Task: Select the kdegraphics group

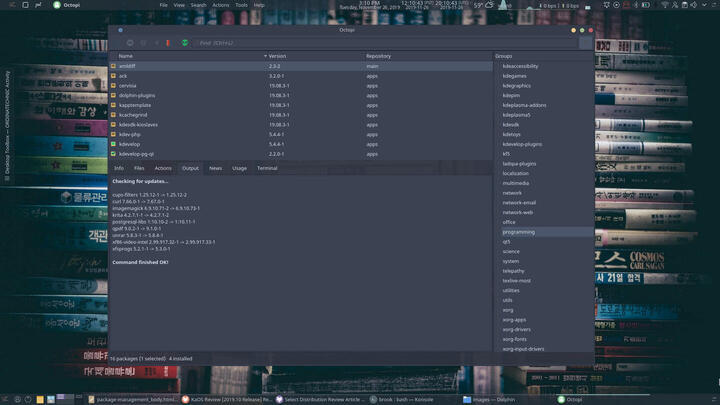Action: [x=517, y=86]
